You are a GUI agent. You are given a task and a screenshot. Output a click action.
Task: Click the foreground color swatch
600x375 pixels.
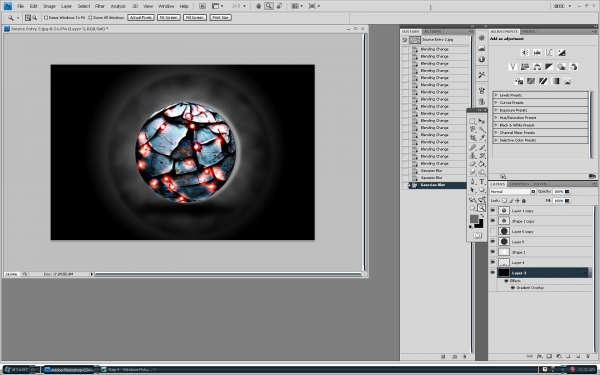[474, 218]
